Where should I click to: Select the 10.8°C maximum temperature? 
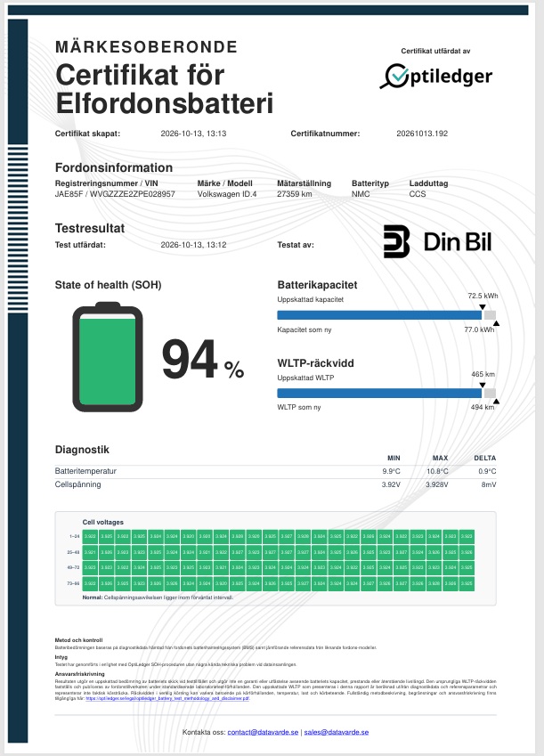(437, 472)
